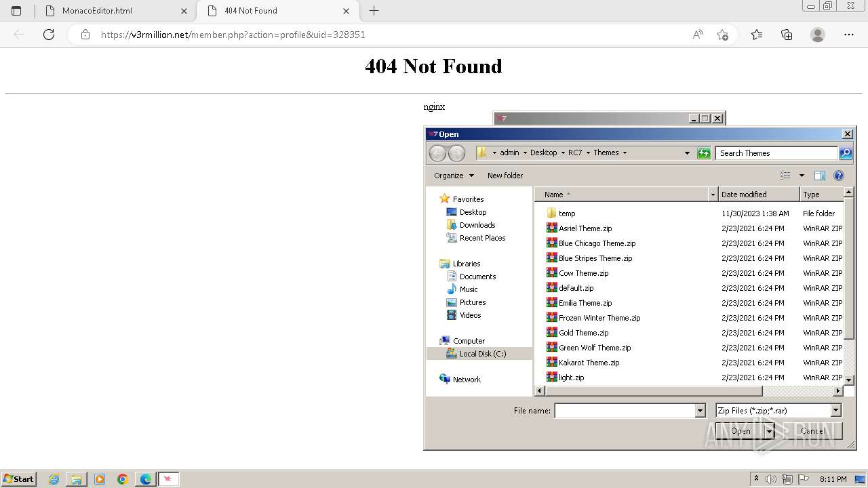The image size is (868, 488).
Task: Open File Explorer from taskbar
Action: (x=77, y=479)
